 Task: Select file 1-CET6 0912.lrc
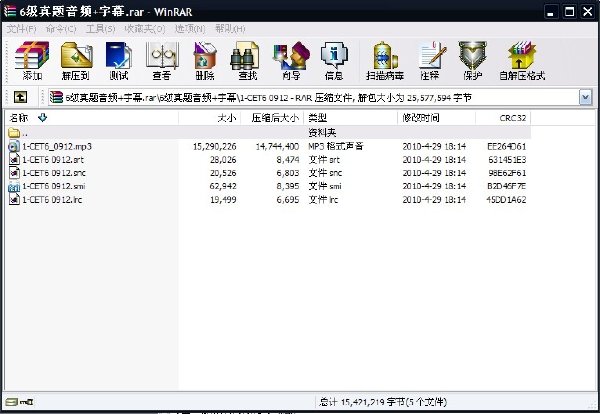click(x=52, y=199)
